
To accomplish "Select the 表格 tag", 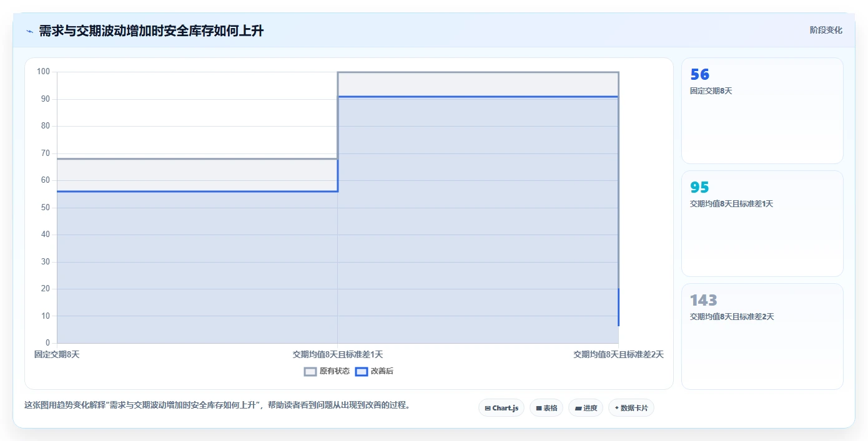I will coord(546,408).
